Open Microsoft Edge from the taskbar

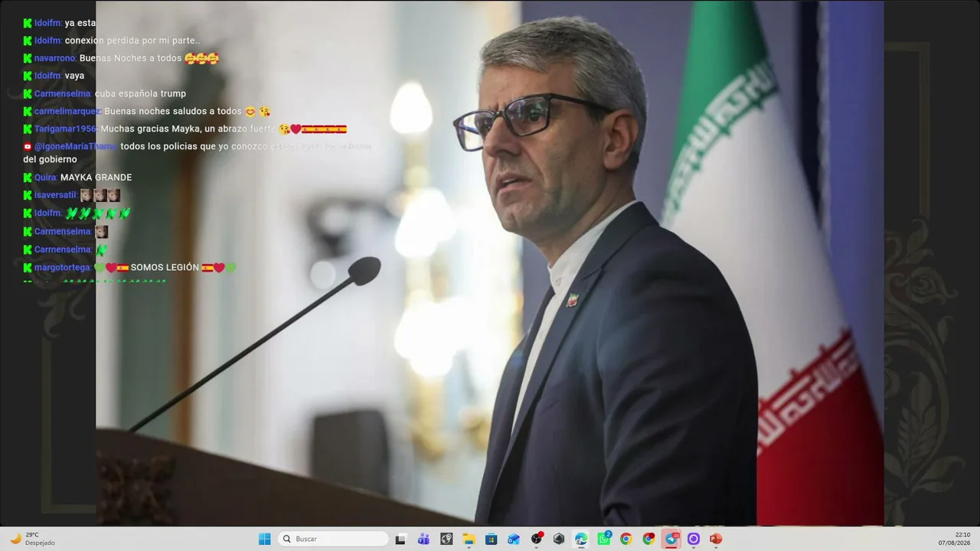click(581, 539)
